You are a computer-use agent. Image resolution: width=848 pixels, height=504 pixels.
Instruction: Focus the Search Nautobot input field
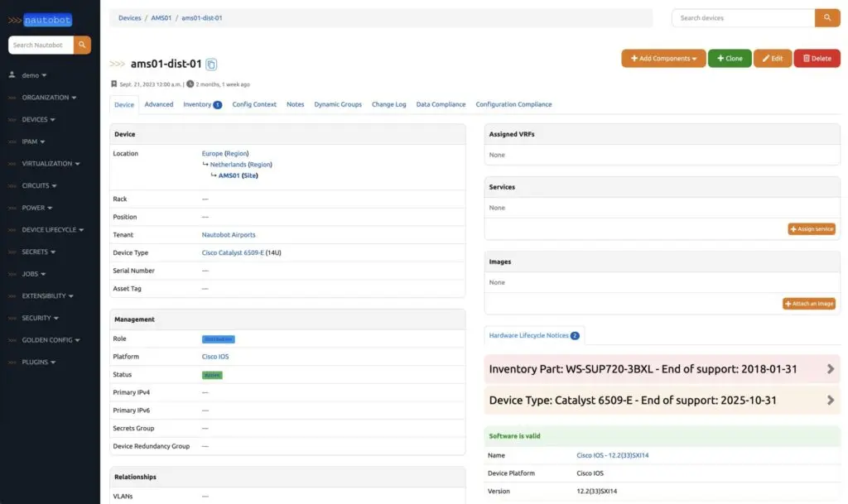pos(41,45)
